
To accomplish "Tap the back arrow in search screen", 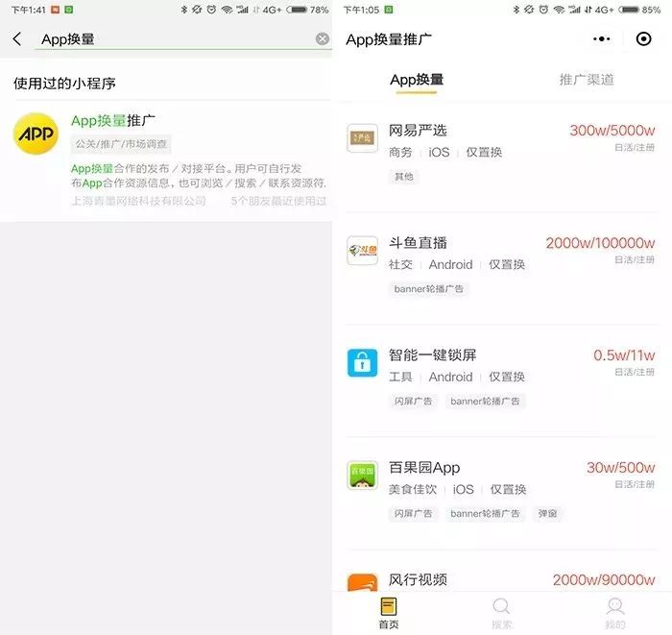I will click(x=17, y=39).
